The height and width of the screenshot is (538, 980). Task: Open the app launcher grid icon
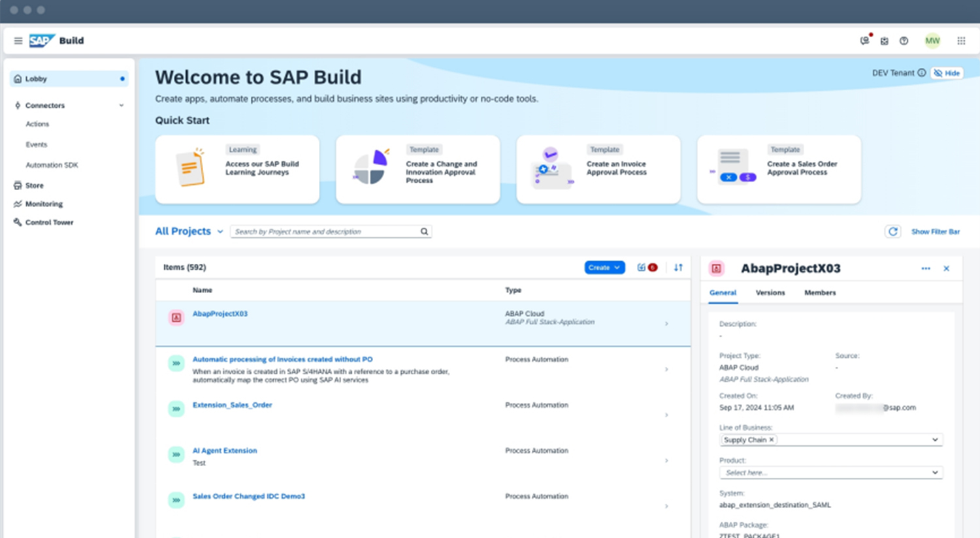[x=961, y=40]
